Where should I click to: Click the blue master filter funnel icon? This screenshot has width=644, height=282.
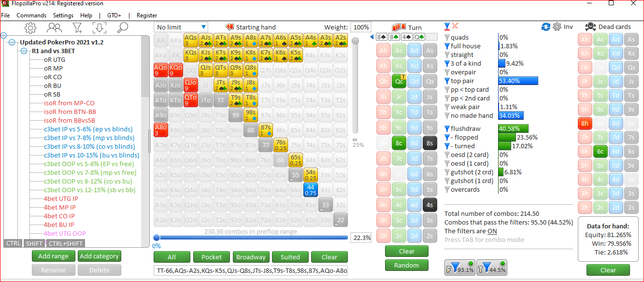447,26
